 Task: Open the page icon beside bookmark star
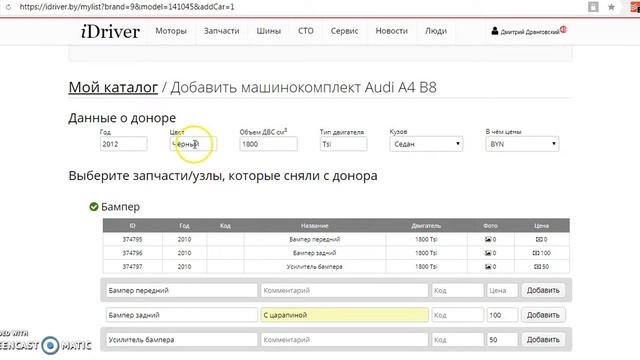tap(593, 7)
